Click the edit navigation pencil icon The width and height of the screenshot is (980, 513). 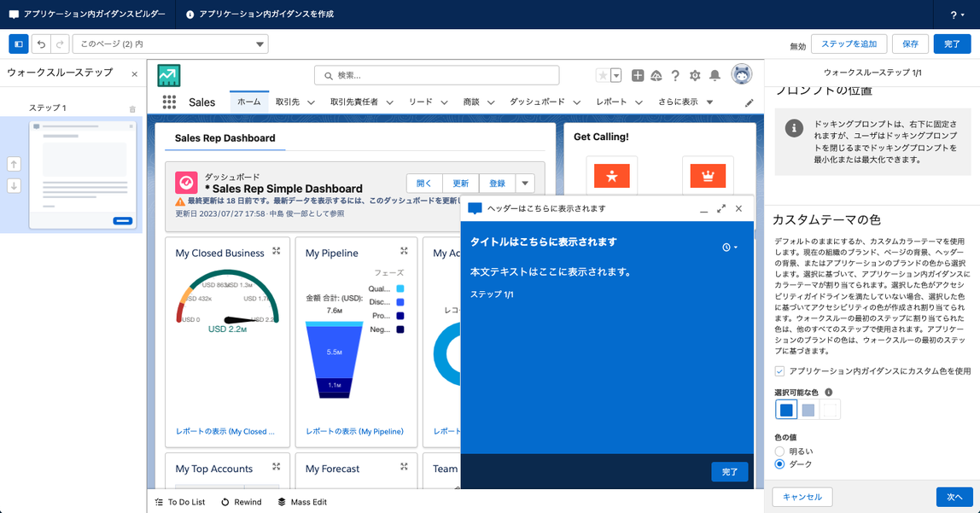pyautogui.click(x=750, y=103)
